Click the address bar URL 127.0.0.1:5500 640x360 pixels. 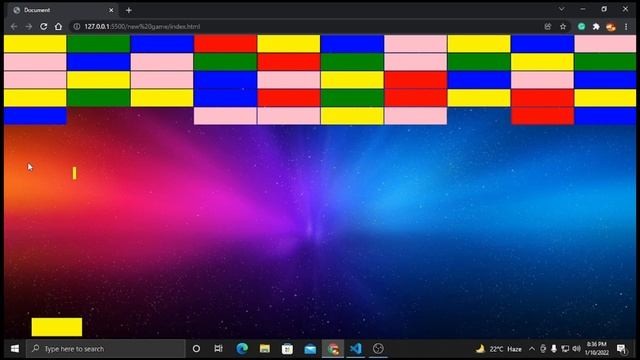(x=142, y=27)
